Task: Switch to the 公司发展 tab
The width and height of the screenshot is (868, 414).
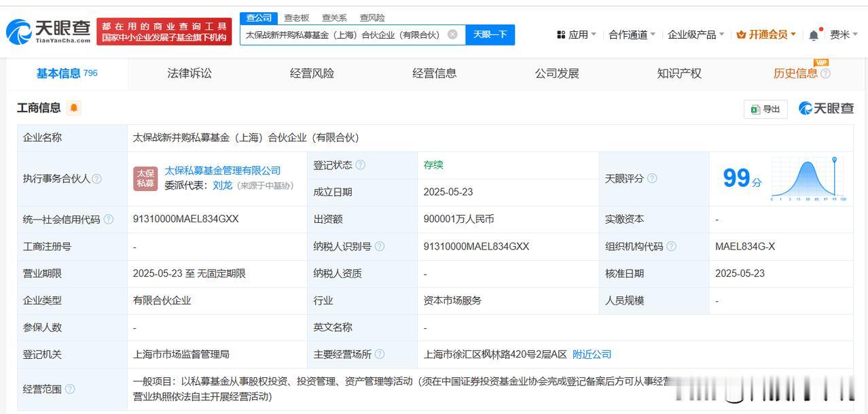Action: point(557,73)
